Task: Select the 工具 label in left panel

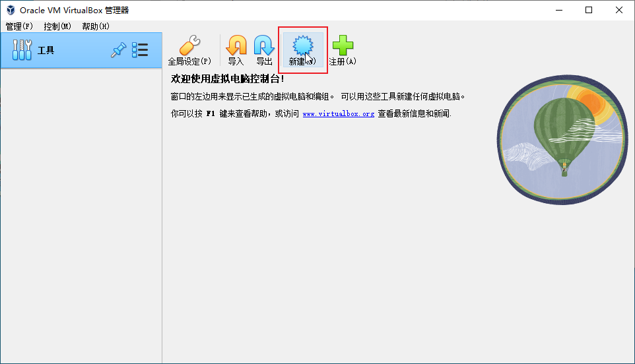Action: 46,50
